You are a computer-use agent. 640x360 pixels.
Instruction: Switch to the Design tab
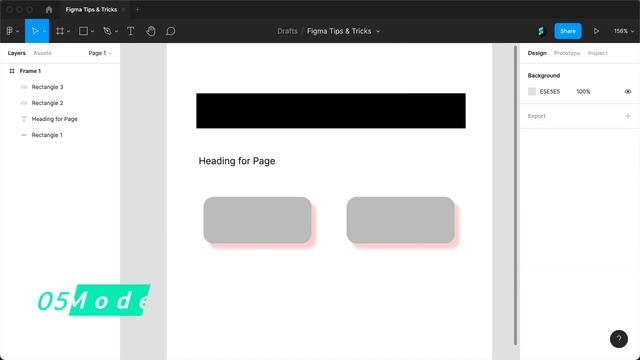537,53
